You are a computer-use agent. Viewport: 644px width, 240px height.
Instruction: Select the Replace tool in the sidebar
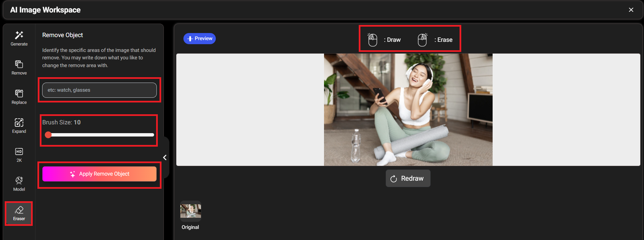[19, 97]
